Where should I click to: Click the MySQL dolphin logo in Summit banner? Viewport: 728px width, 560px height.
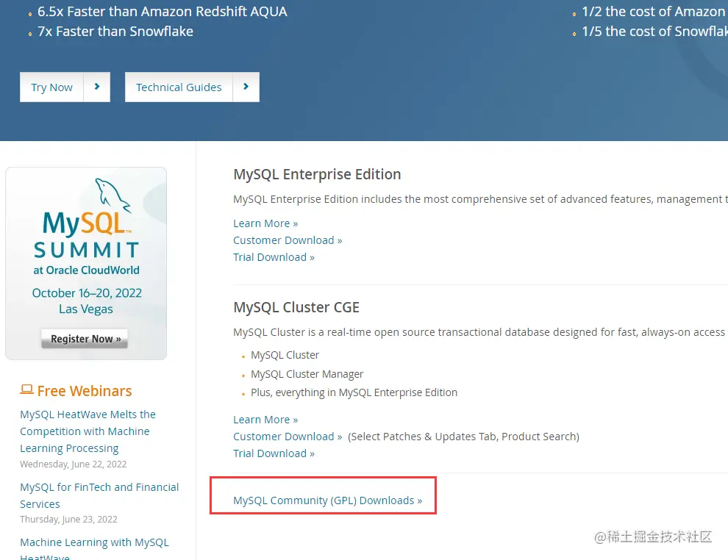[x=113, y=195]
